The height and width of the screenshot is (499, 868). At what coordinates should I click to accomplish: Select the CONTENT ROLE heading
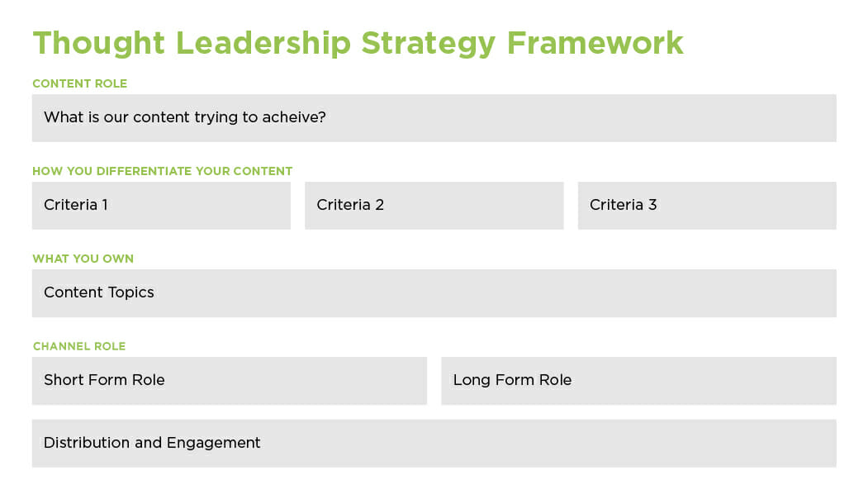coord(80,83)
